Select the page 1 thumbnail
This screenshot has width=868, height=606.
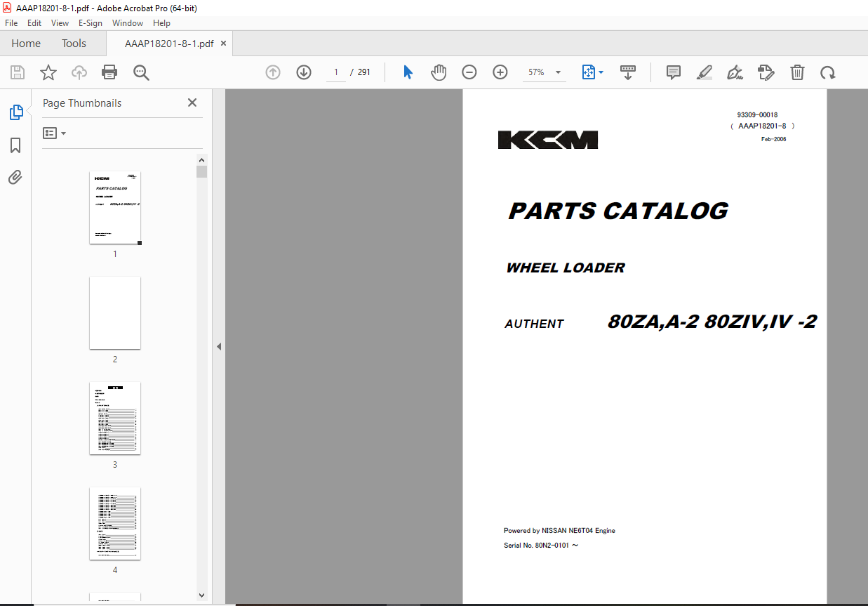[x=115, y=208]
